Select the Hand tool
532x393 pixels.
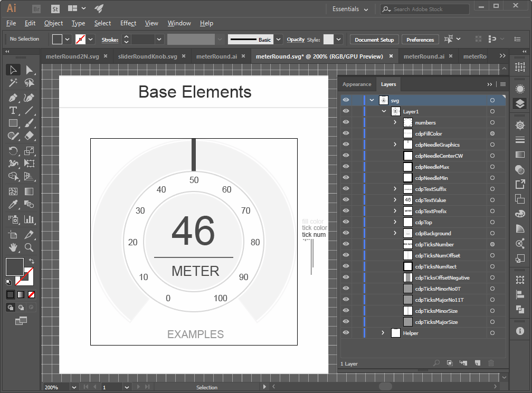[x=13, y=247]
